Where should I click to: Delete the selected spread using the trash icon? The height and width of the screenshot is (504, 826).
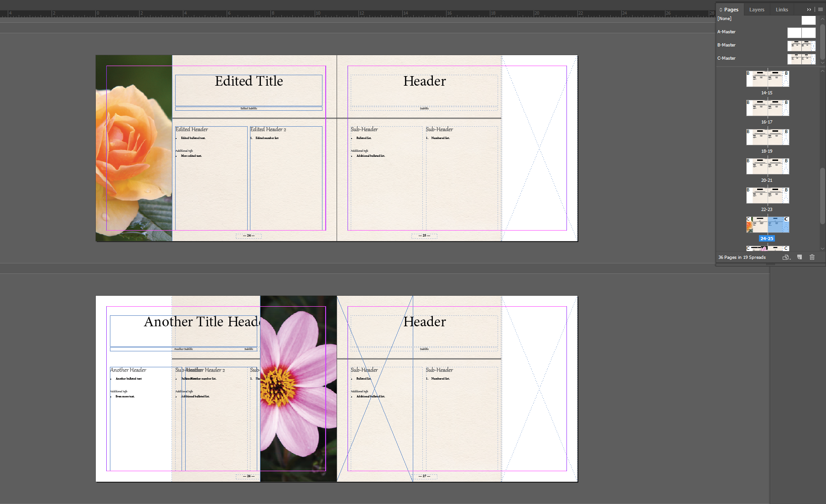pyautogui.click(x=812, y=257)
